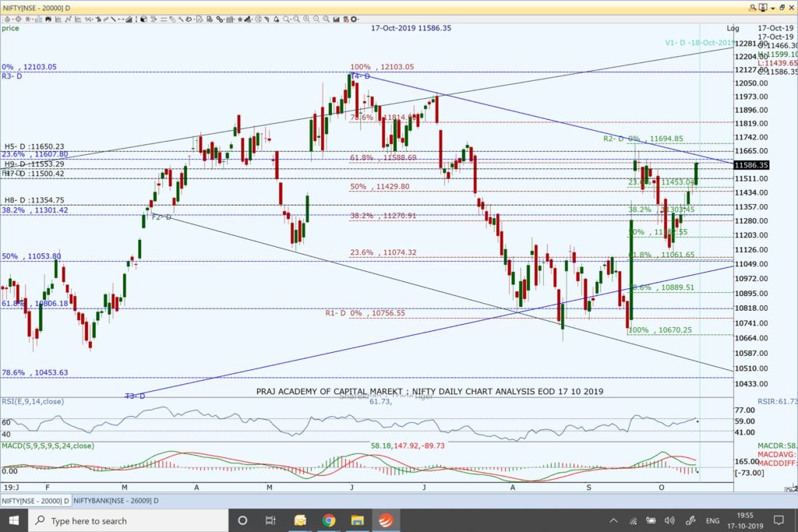Select the highlighted bar chart style icon

click(39, 19)
